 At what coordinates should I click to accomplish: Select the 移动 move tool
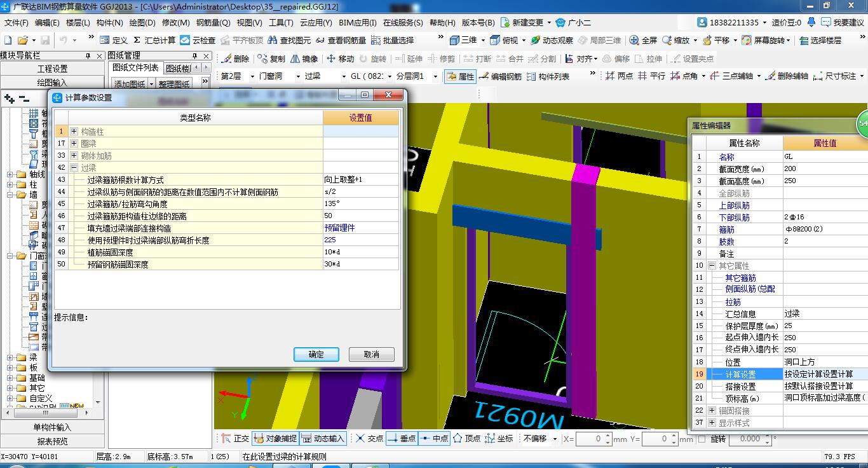340,59
